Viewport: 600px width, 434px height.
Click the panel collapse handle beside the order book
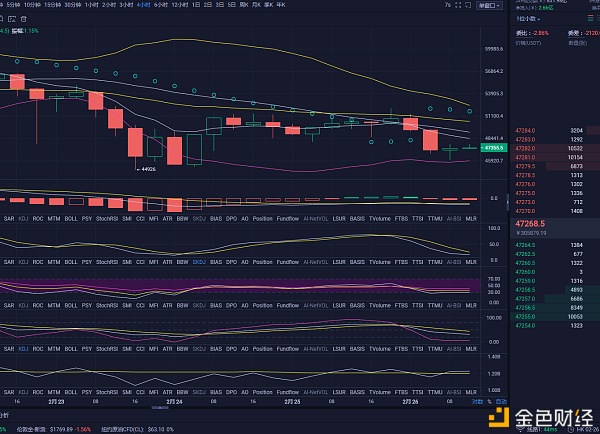pos(507,202)
